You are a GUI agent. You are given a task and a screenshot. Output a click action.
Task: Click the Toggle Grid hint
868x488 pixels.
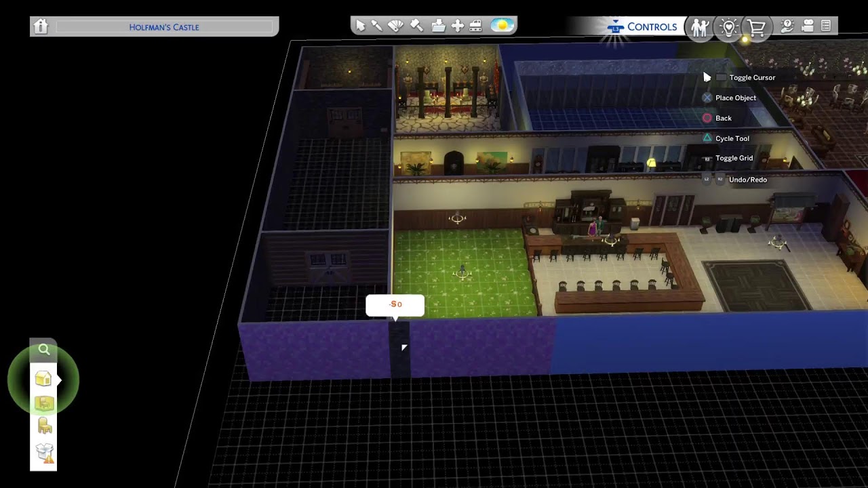pyautogui.click(x=728, y=158)
